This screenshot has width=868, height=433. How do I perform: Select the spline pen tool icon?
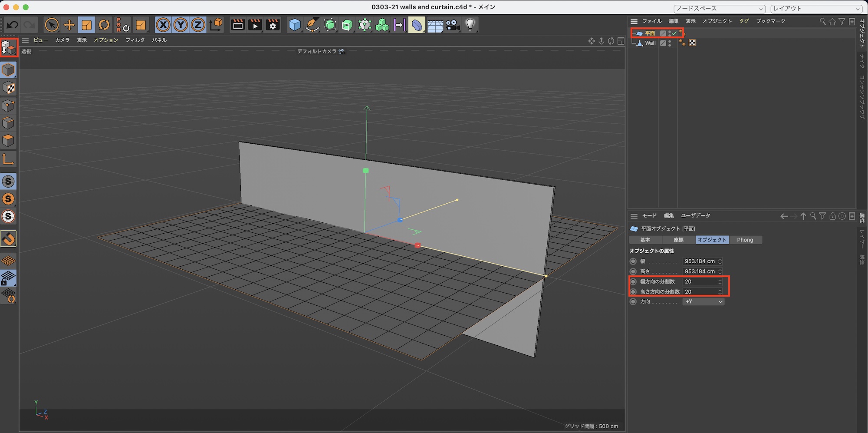pyautogui.click(x=312, y=25)
